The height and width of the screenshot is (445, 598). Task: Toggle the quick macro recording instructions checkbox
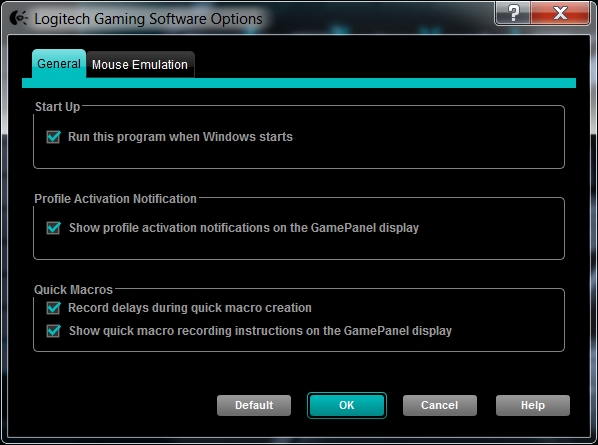(53, 331)
